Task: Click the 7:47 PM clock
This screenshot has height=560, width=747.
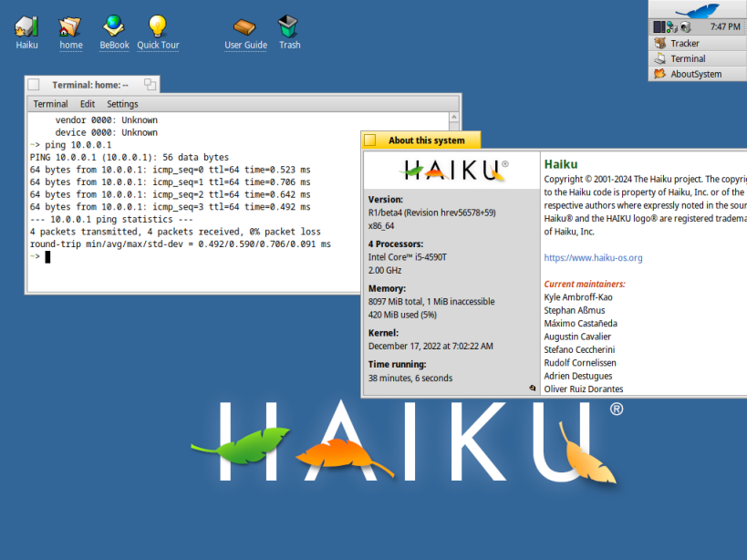Action: [x=725, y=26]
